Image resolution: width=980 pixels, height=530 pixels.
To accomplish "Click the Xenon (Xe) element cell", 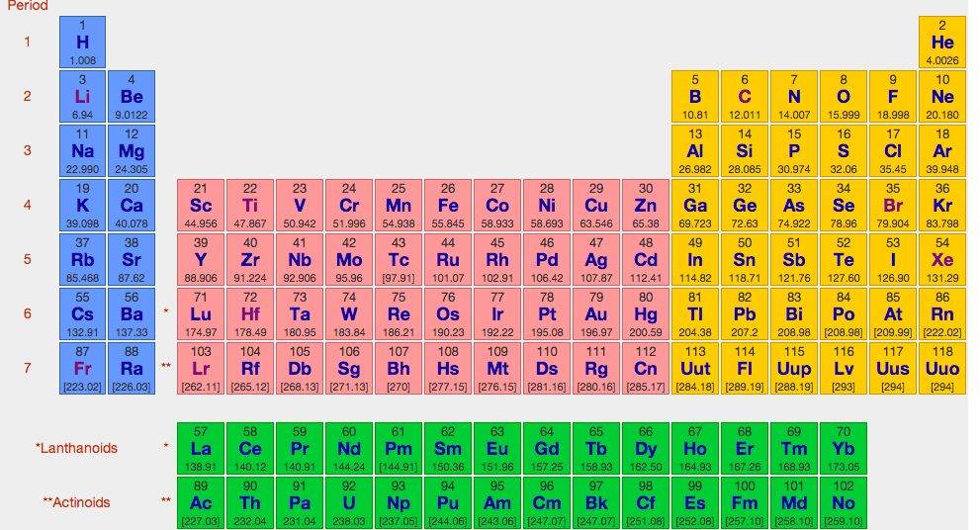I will pyautogui.click(x=942, y=260).
